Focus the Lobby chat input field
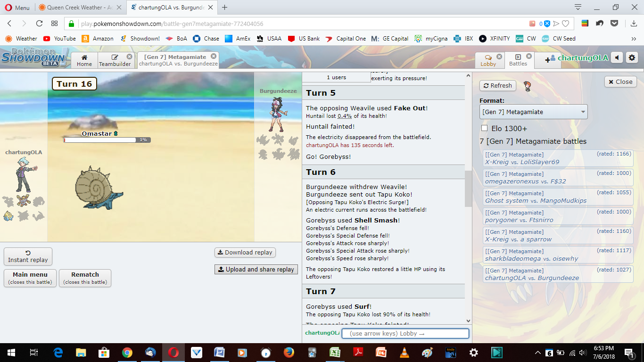 [x=405, y=334]
